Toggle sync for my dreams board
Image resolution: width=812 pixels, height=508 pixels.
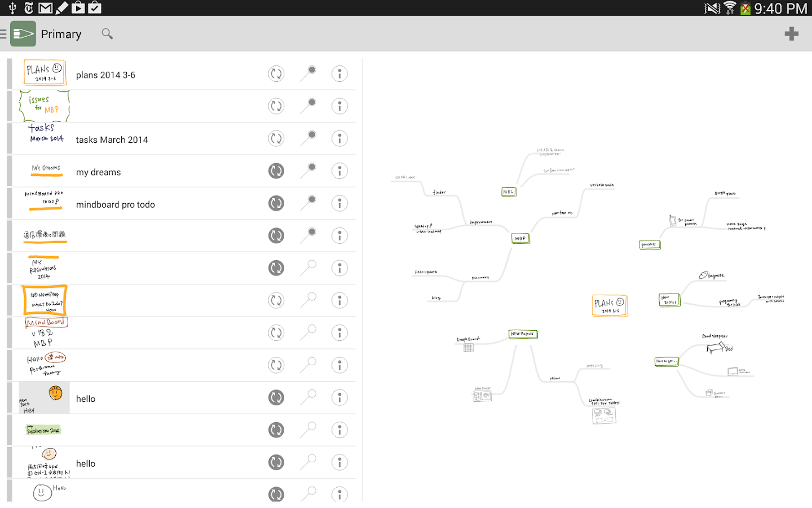[276, 171]
